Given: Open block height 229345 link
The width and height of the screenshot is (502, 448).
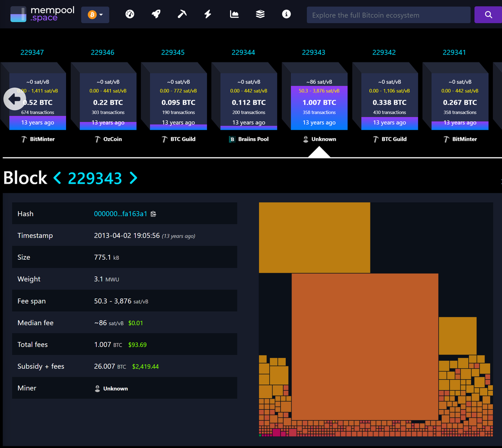Looking at the screenshot, I should (173, 52).
